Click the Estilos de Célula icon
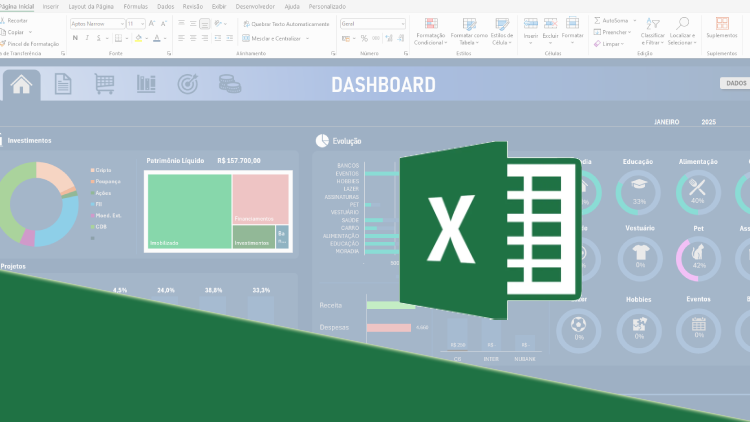This screenshot has width=750, height=422. 502,24
